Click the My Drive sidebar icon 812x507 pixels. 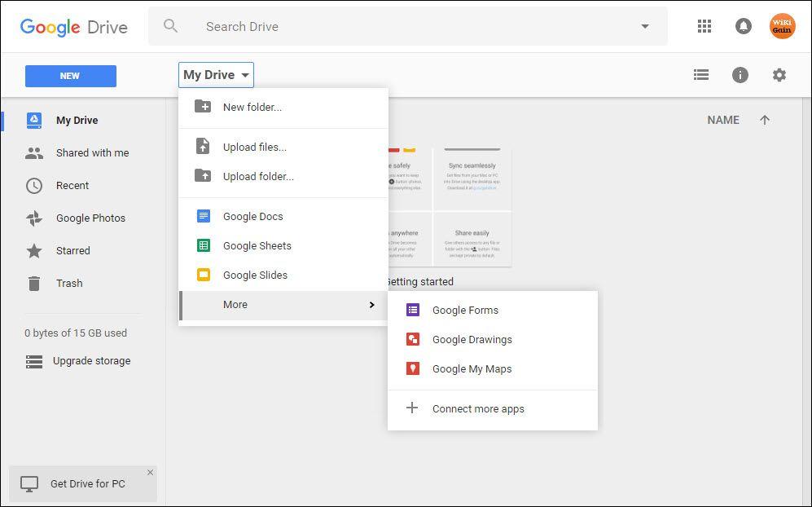(34, 121)
